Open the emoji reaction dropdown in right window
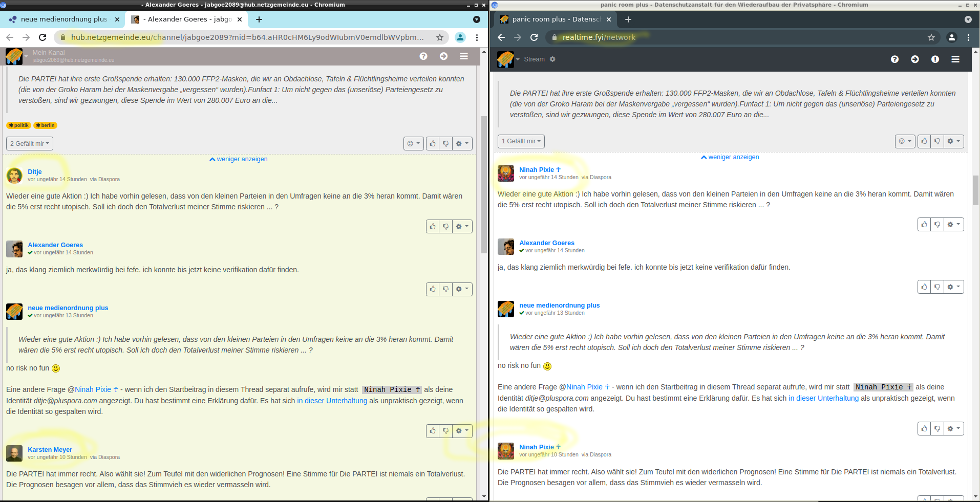This screenshot has height=502, width=980. click(x=904, y=141)
